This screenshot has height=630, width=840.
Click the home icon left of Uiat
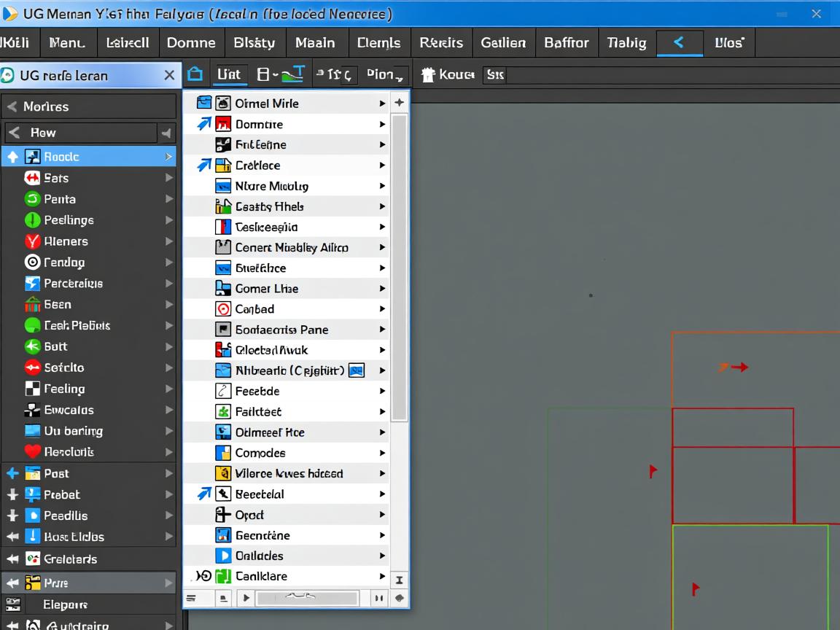(195, 74)
